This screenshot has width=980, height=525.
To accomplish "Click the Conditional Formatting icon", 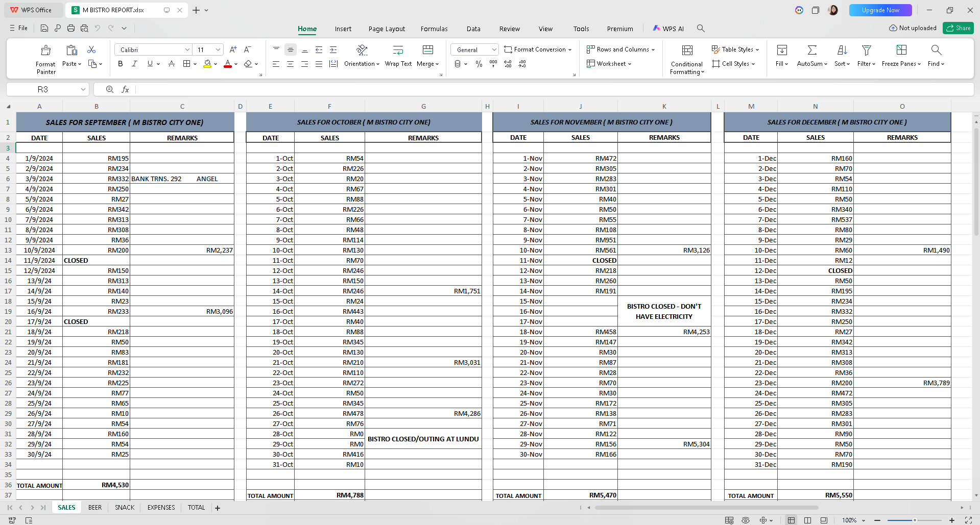I will 687,50.
